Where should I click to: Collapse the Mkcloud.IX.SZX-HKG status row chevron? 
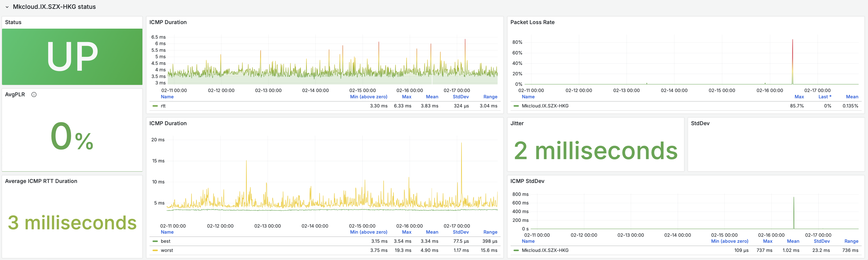point(7,7)
